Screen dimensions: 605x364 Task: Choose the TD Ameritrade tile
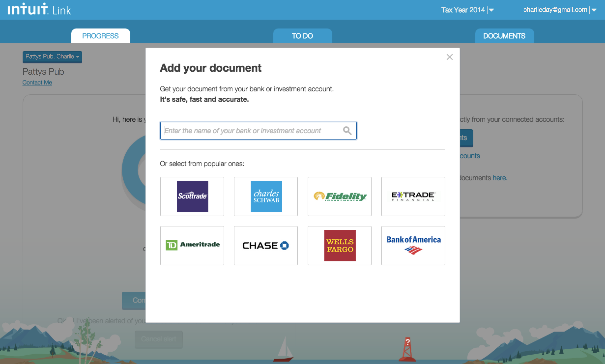click(192, 246)
